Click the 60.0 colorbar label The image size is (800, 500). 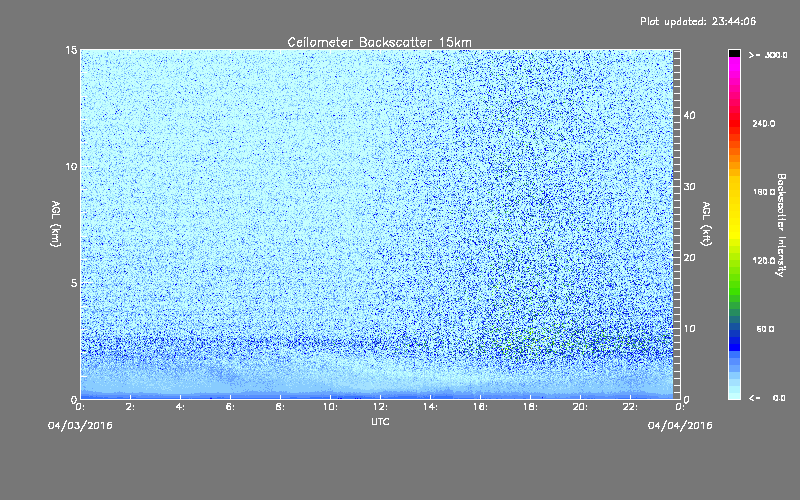pos(765,329)
